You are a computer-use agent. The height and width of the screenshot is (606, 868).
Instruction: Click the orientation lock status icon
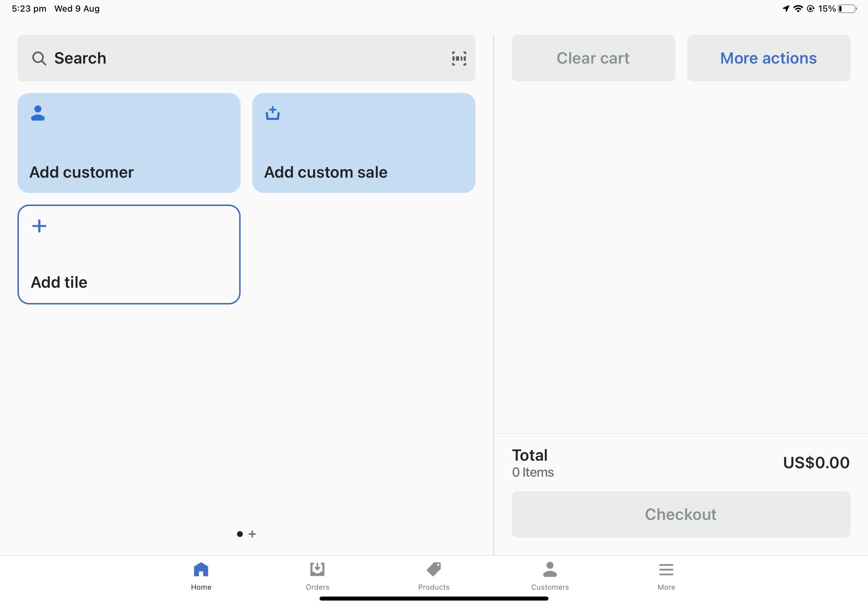(810, 9)
